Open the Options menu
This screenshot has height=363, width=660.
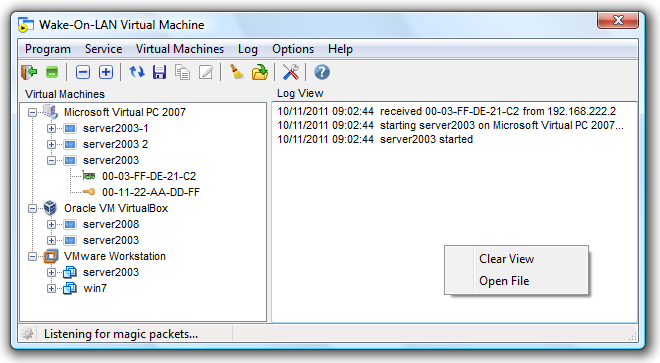[x=293, y=49]
